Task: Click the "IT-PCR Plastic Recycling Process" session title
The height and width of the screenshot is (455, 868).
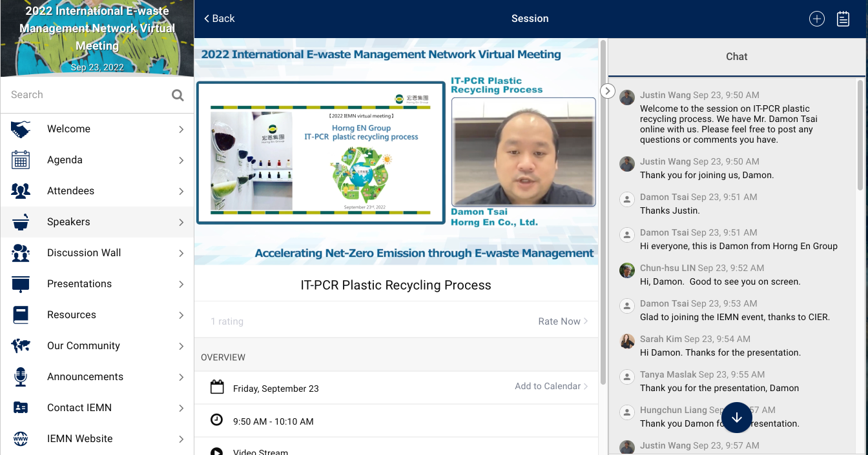Action: click(396, 285)
